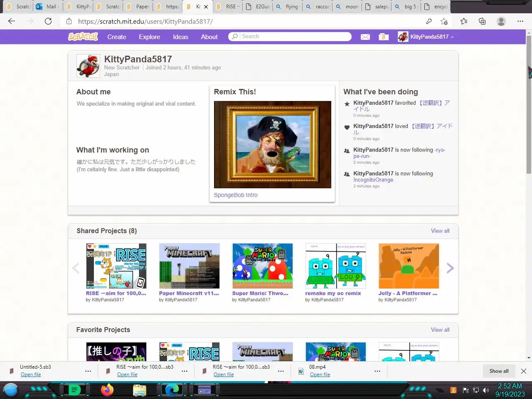Open Super Mario Thwomp shared project thumbnail
The image size is (532, 399).
pos(263,266)
